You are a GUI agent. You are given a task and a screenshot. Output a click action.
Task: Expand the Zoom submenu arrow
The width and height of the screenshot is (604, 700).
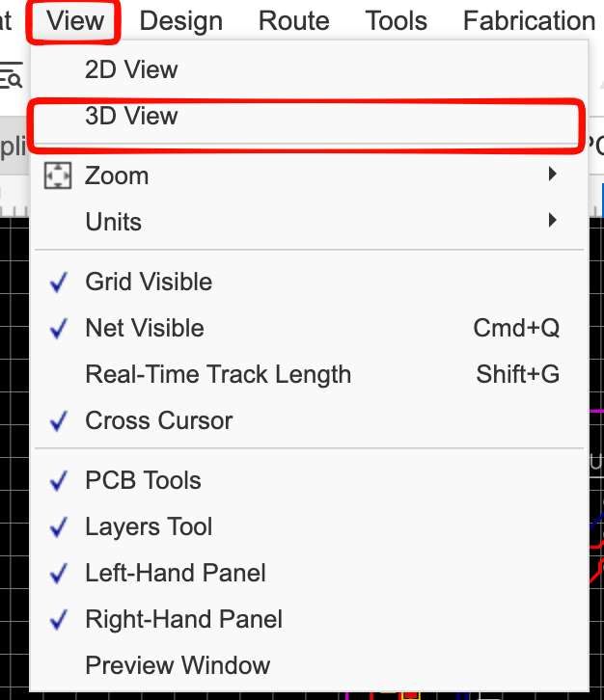[552, 175]
